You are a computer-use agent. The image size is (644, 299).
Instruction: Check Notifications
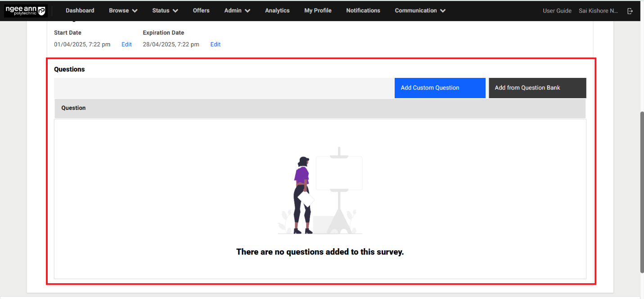tap(363, 10)
